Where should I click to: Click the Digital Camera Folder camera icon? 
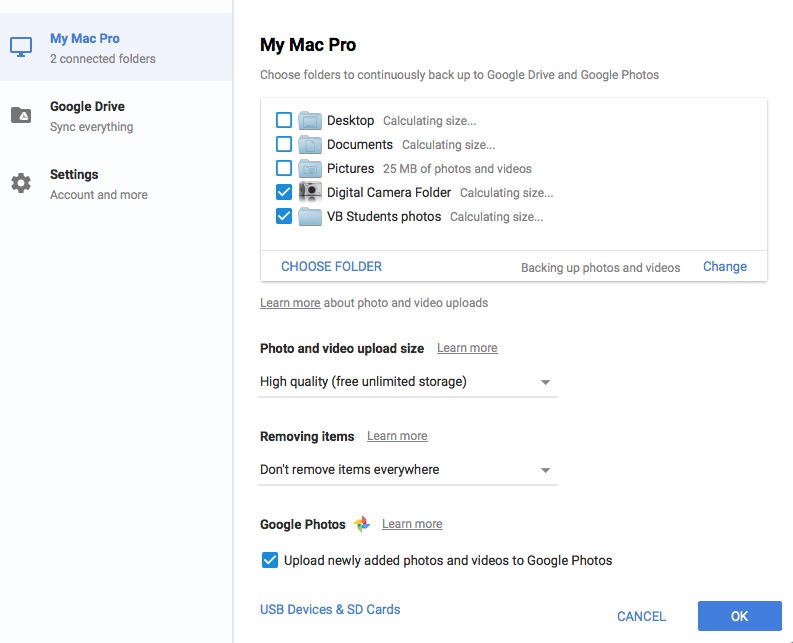[310, 192]
